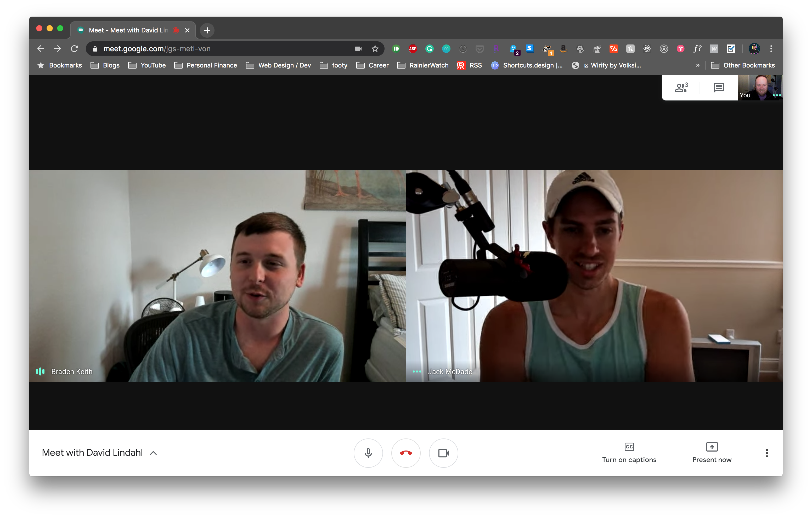Bookmark page with the star icon
This screenshot has height=518, width=812.
375,49
